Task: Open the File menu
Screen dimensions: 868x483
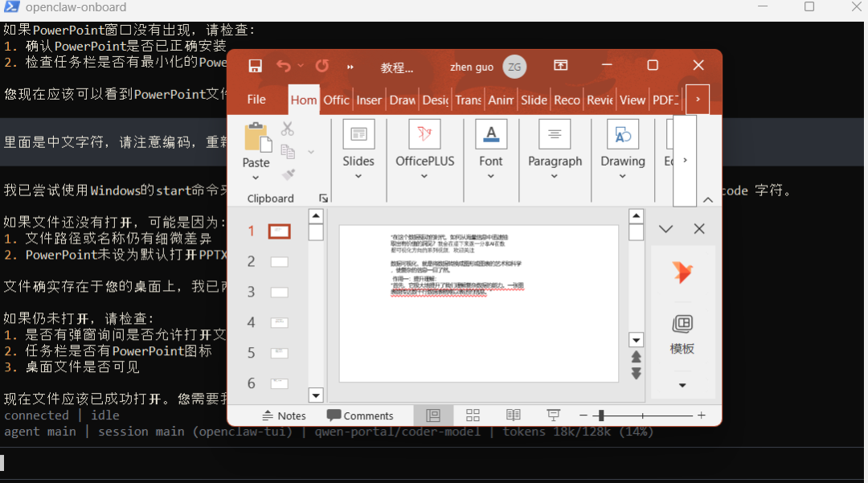Action: pos(256,100)
